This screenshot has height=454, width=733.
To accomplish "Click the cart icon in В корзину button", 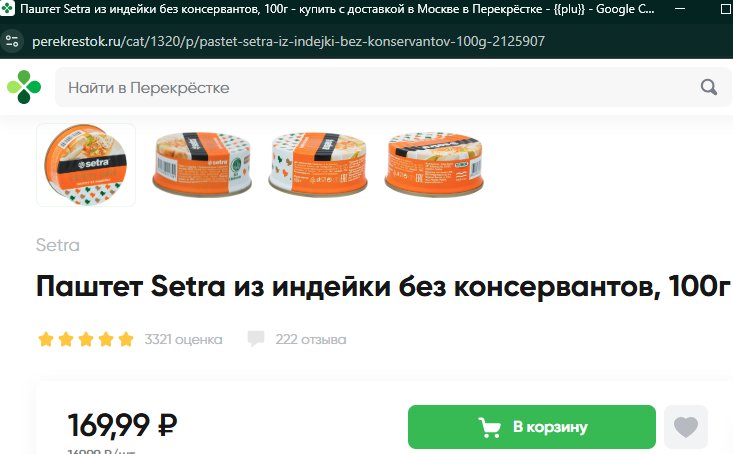I will [489, 427].
